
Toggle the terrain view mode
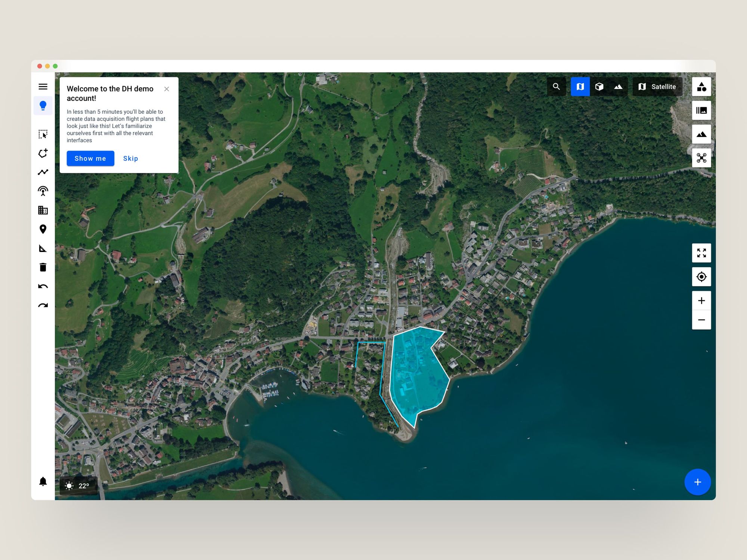tap(618, 87)
